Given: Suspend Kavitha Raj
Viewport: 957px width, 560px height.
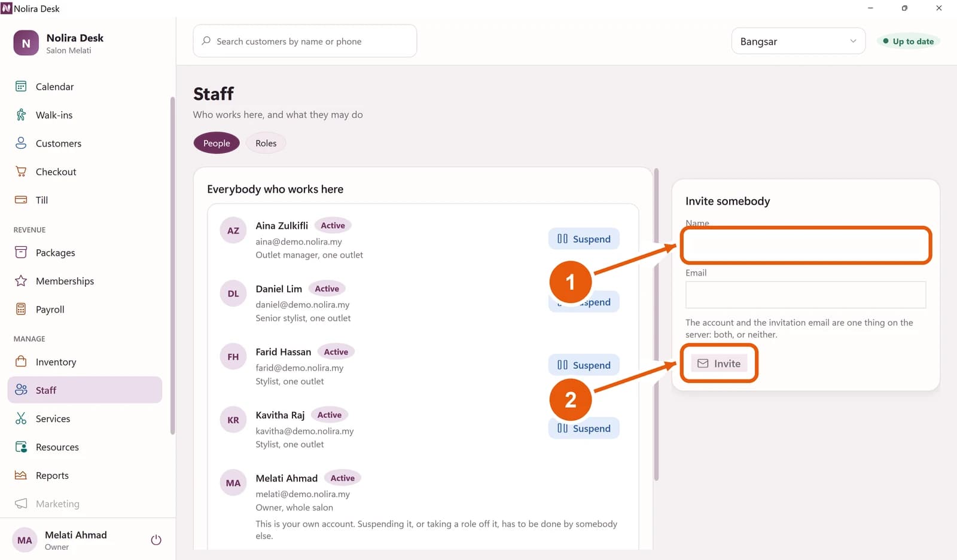Looking at the screenshot, I should [x=584, y=429].
